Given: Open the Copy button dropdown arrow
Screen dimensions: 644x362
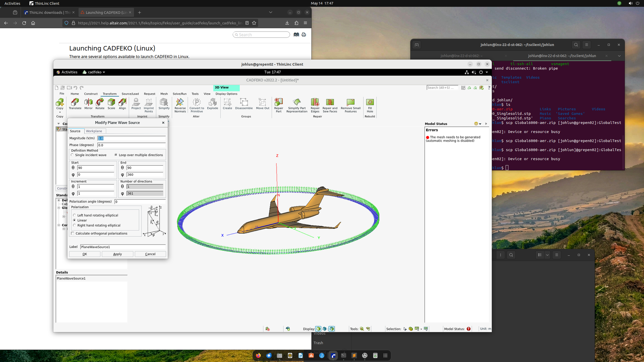Looking at the screenshot, I should pos(60,112).
